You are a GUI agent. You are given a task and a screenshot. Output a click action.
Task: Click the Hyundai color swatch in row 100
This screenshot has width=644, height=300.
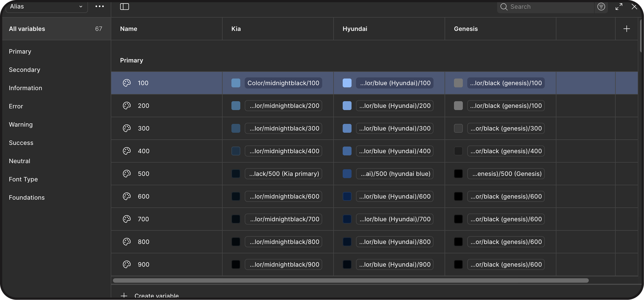pyautogui.click(x=347, y=83)
